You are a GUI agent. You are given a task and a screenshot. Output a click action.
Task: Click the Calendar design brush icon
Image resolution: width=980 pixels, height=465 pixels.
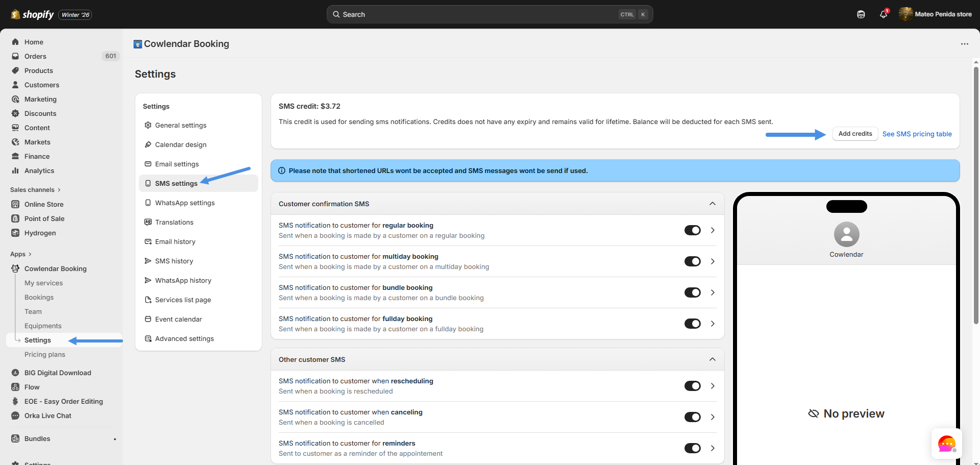(148, 144)
